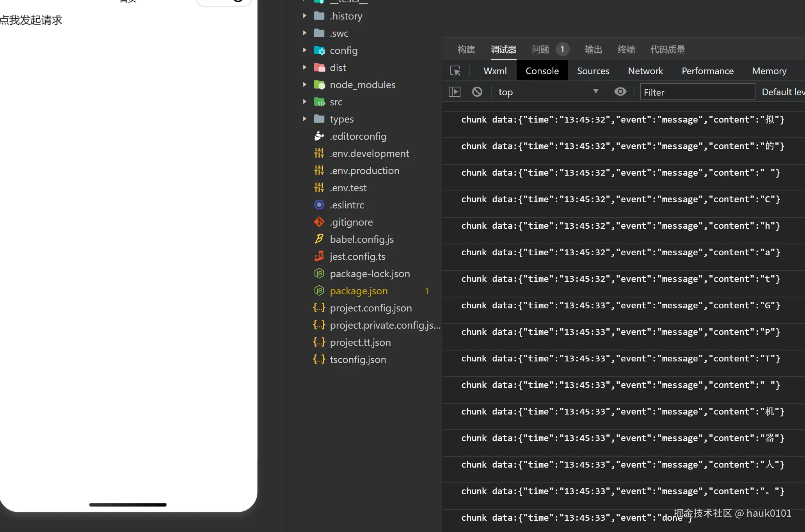Image resolution: width=805 pixels, height=532 pixels.
Task: Click the jest.config.ts jester icon
Action: click(x=319, y=256)
